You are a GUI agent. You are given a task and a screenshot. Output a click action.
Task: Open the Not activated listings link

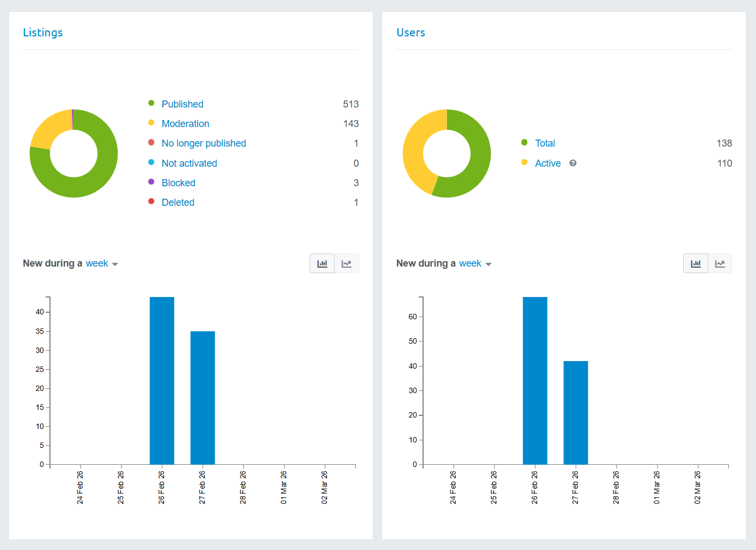[189, 163]
